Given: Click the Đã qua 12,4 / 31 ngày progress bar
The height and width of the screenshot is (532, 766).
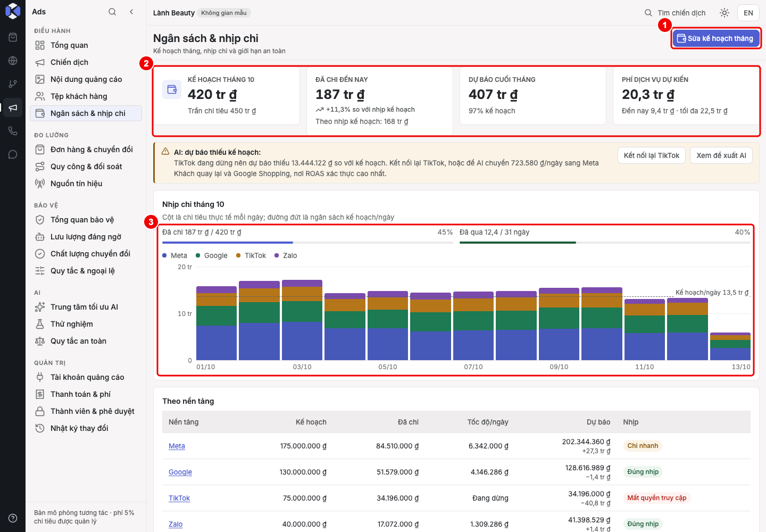Looking at the screenshot, I should pyautogui.click(x=605, y=243).
